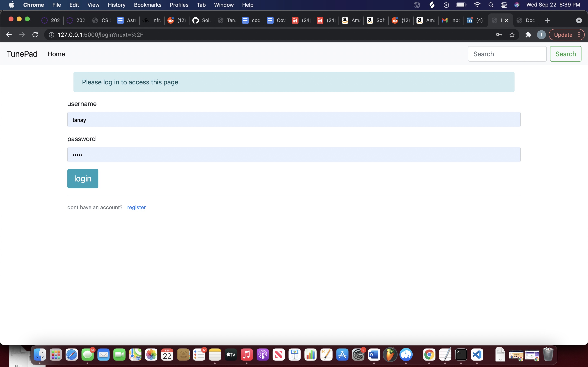Open the tab search chevron
This screenshot has width=588, height=367.
[x=579, y=20]
